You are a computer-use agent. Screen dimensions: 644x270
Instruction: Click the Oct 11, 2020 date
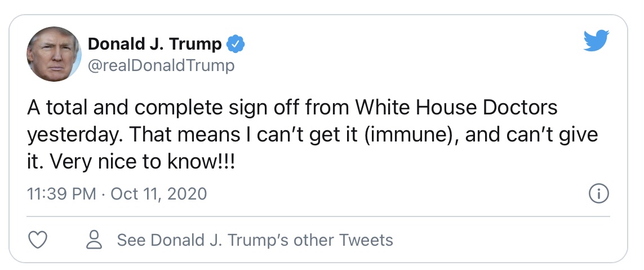tap(158, 193)
